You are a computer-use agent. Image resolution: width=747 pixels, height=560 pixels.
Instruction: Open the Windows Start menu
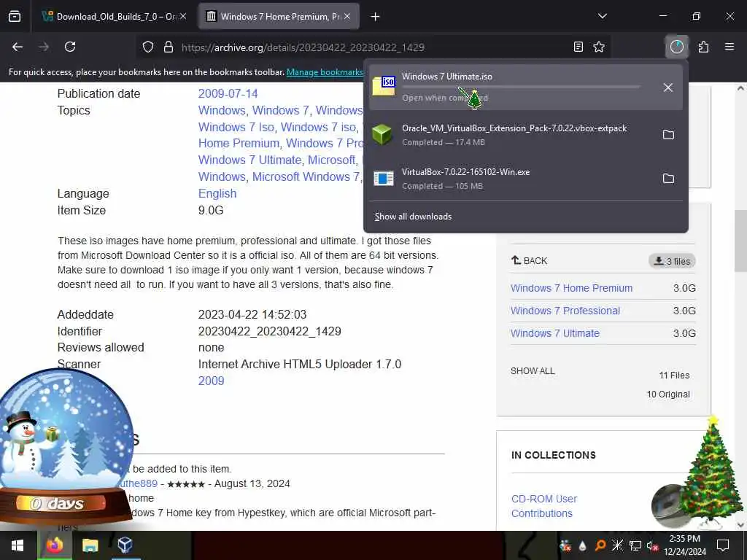pyautogui.click(x=18, y=545)
